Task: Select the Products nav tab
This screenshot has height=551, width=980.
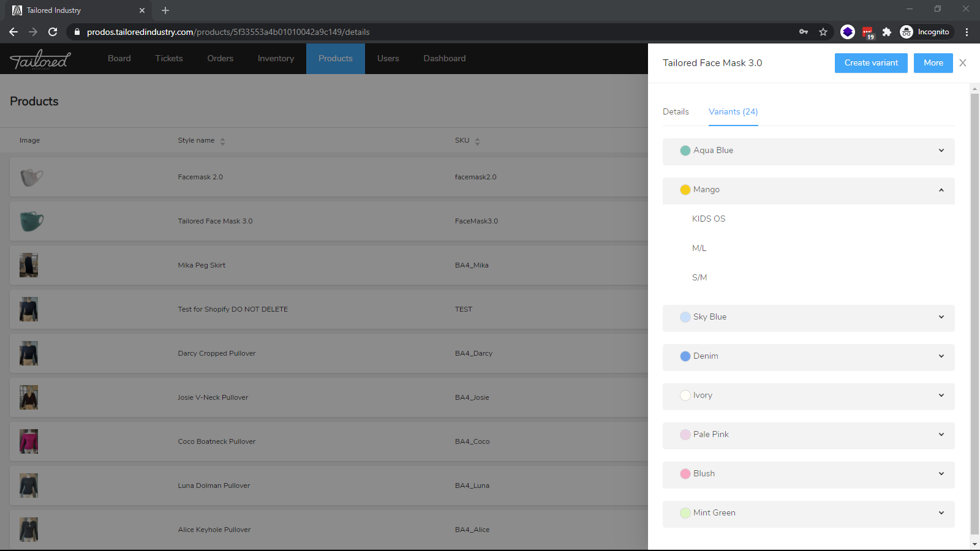Action: [336, 59]
